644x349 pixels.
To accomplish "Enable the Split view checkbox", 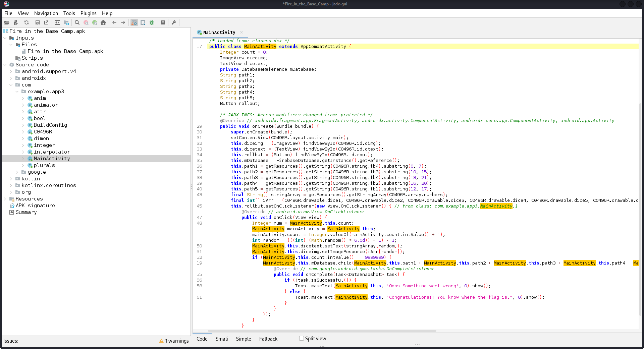I will coord(302,339).
